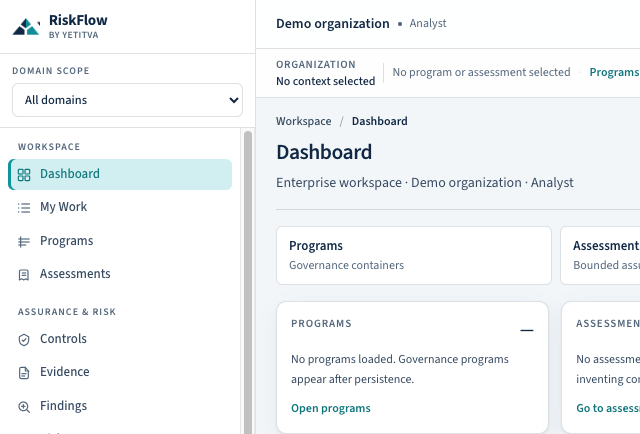Click the Programs link in context bar

pos(614,72)
